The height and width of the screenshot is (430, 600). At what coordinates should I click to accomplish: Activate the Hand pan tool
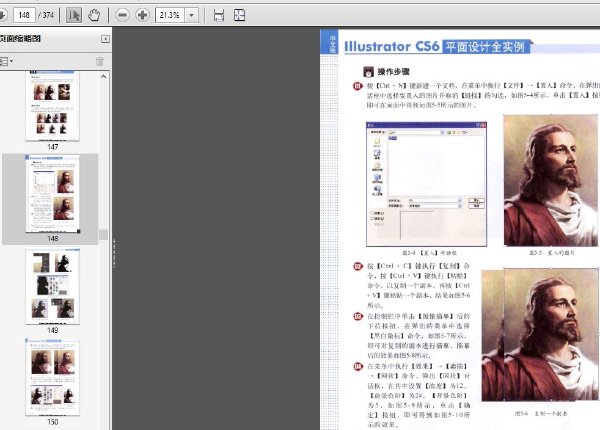coord(94,15)
